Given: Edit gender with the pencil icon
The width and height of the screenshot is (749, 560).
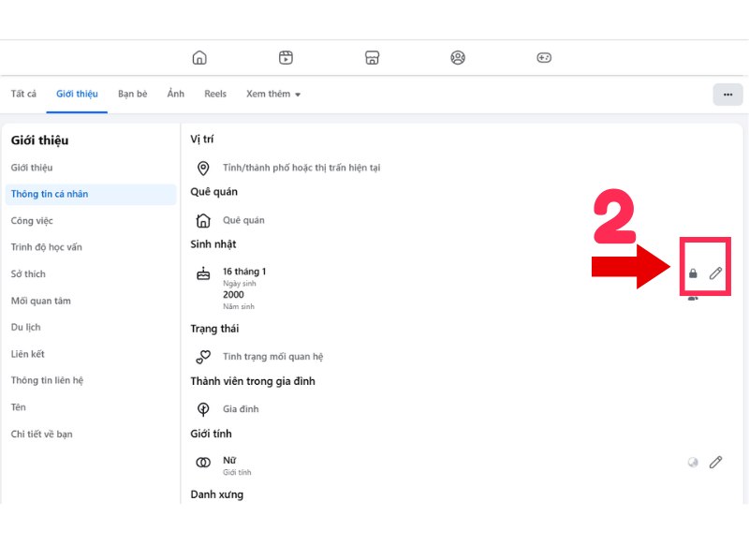Looking at the screenshot, I should [x=715, y=462].
